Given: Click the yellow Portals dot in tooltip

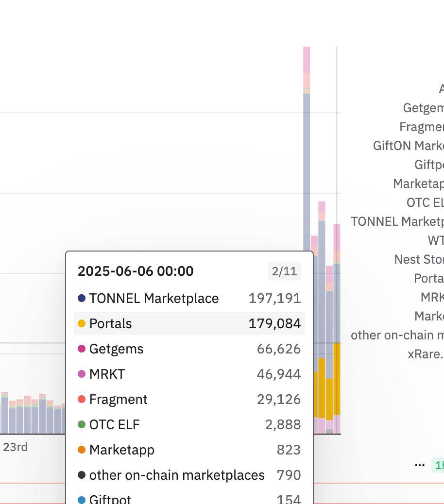Looking at the screenshot, I should click(82, 323).
